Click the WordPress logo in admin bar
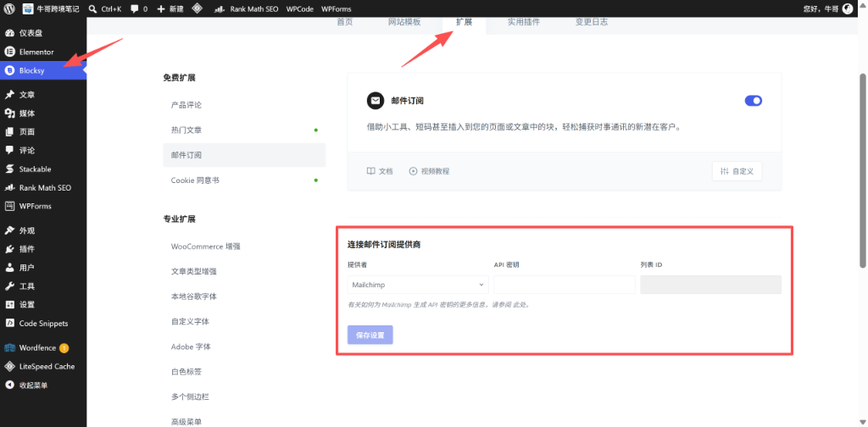This screenshot has height=427, width=868. click(x=9, y=8)
